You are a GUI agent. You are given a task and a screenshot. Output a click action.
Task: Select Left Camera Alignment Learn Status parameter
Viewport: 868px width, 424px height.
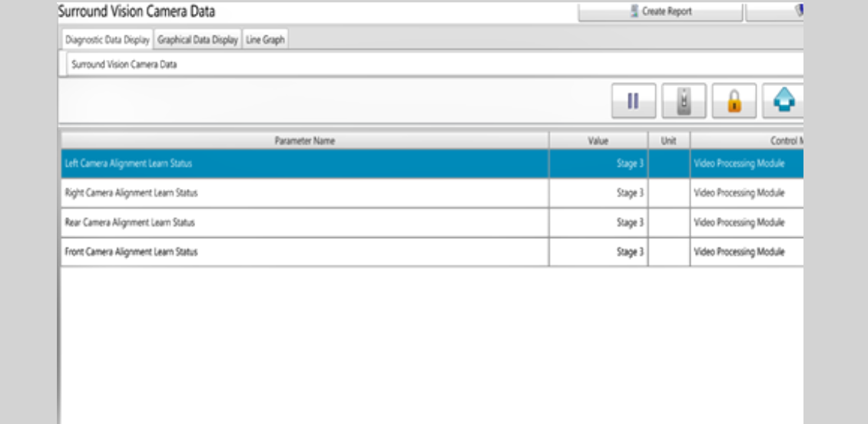pyautogui.click(x=129, y=164)
